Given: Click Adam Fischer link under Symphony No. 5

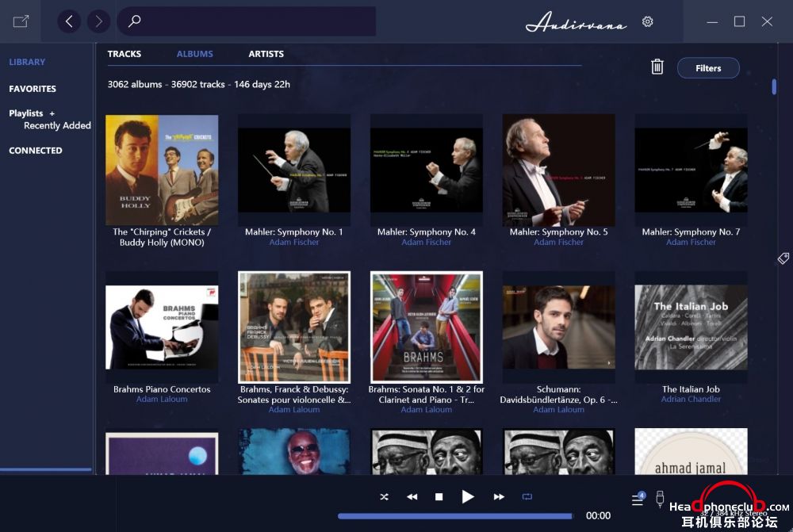Looking at the screenshot, I should (x=559, y=243).
